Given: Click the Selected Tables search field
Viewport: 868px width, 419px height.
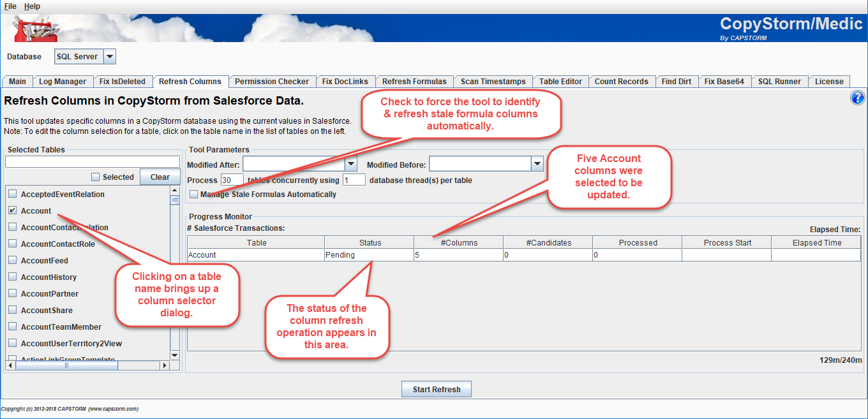Looking at the screenshot, I should pyautogui.click(x=93, y=162).
